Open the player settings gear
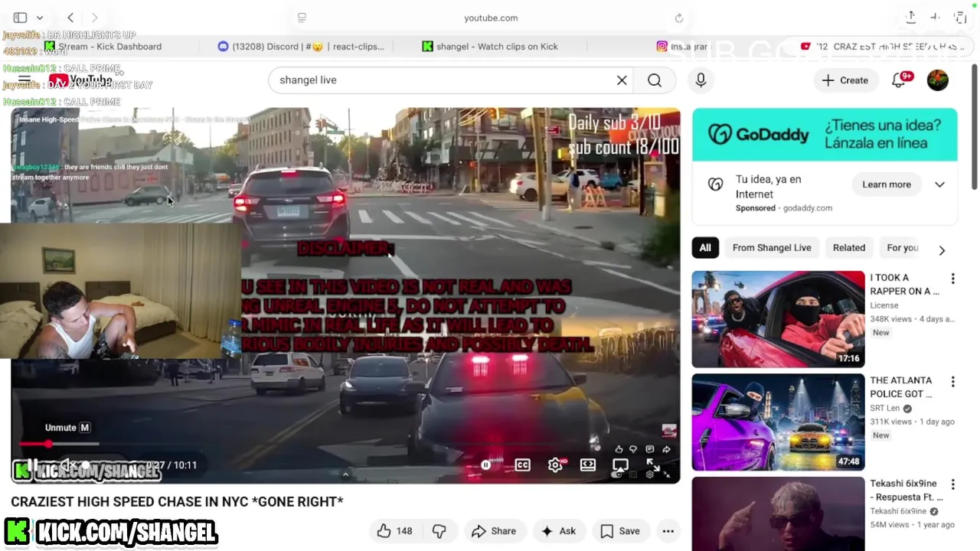Image resolution: width=980 pixels, height=551 pixels. tap(556, 465)
